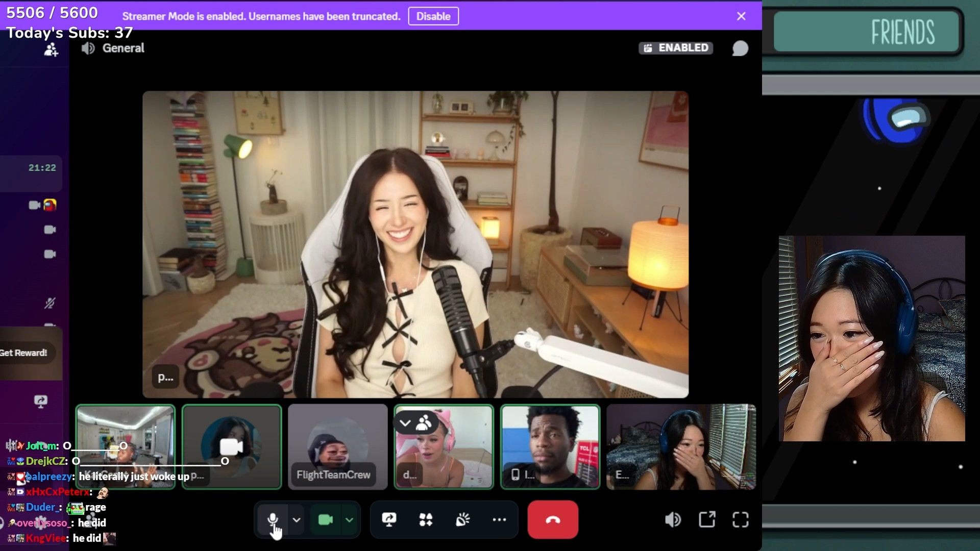
Task: Disable Streamer Mode from the banner
Action: tap(433, 16)
